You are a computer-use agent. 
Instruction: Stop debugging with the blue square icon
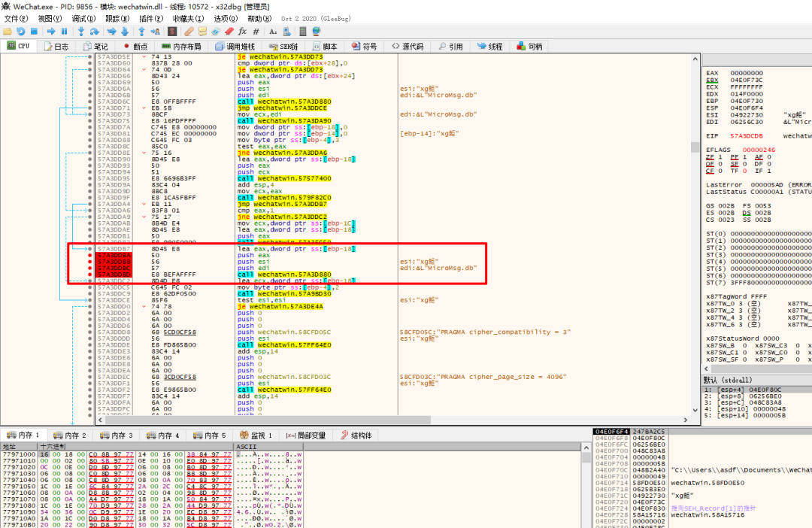[34, 32]
